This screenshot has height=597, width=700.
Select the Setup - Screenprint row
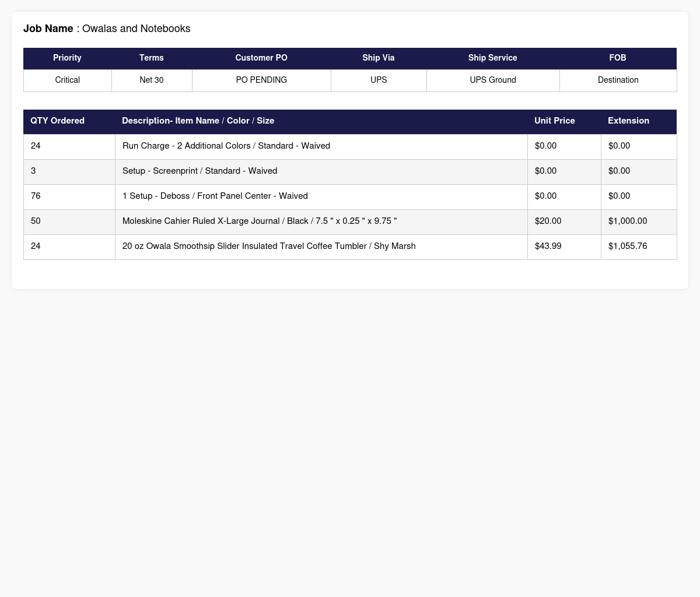pyautogui.click(x=350, y=171)
